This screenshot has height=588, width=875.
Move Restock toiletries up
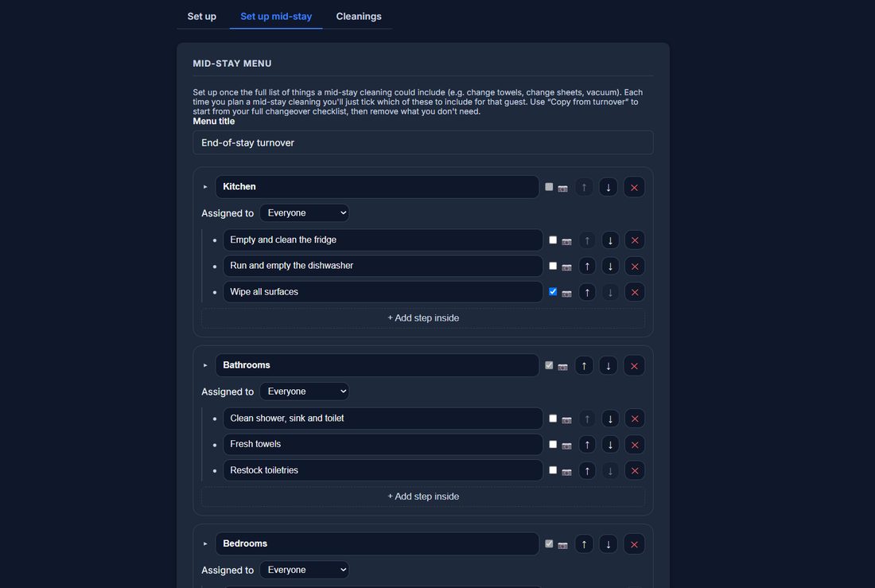587,471
